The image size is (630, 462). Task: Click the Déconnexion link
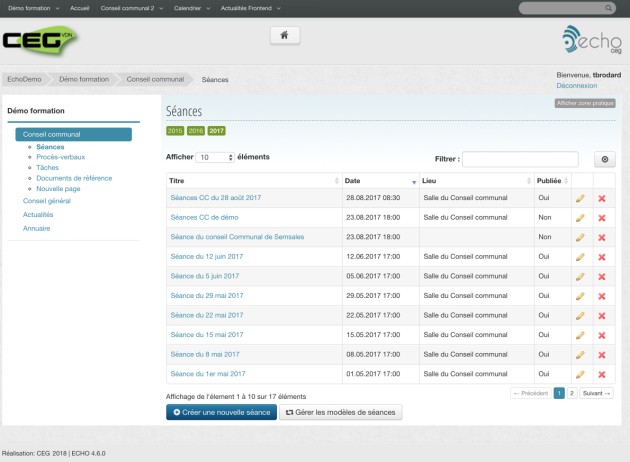click(577, 86)
